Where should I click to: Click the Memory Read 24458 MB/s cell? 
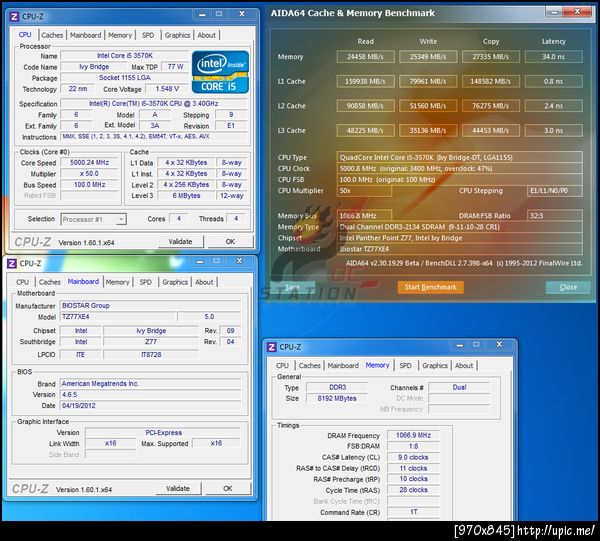coord(365,57)
